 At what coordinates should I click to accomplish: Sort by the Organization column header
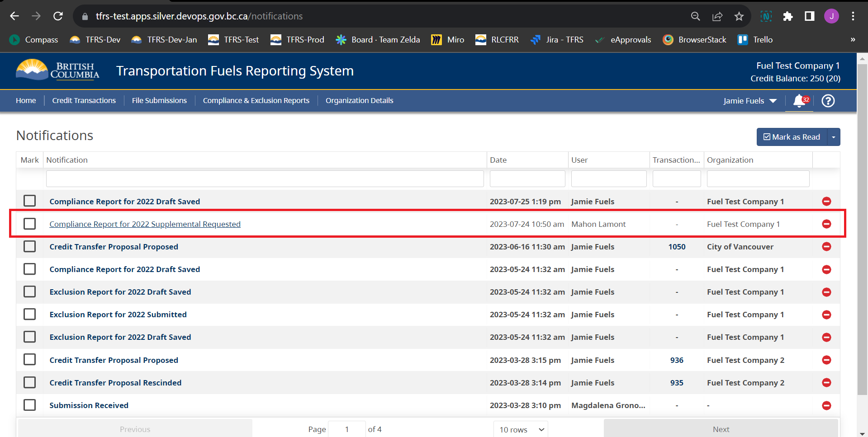click(x=758, y=160)
